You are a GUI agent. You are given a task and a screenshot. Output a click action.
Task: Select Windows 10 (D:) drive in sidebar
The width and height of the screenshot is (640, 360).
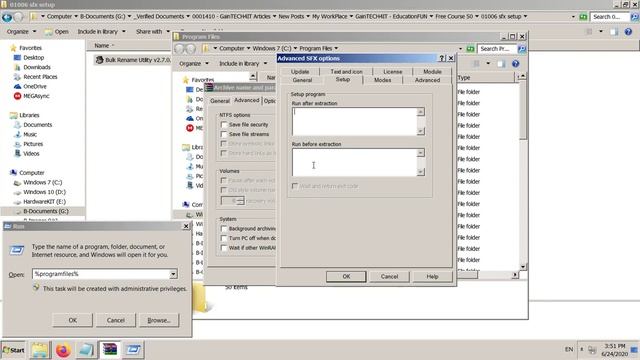point(44,192)
